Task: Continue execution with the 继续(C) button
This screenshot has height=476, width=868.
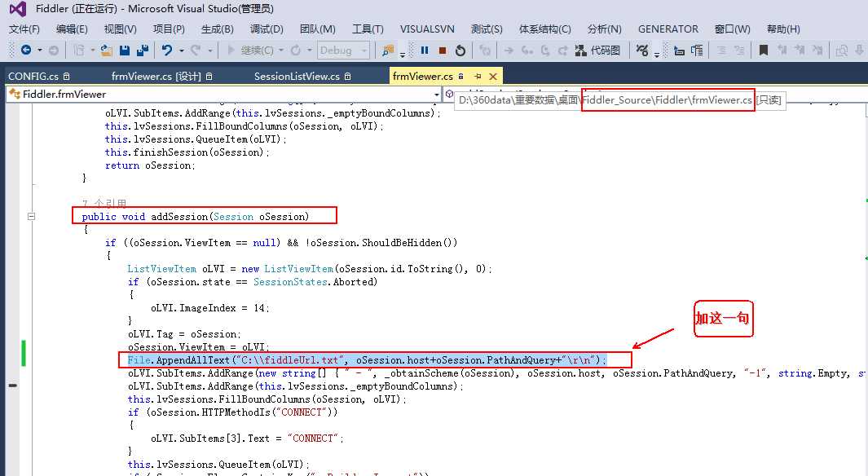Action: 251,51
